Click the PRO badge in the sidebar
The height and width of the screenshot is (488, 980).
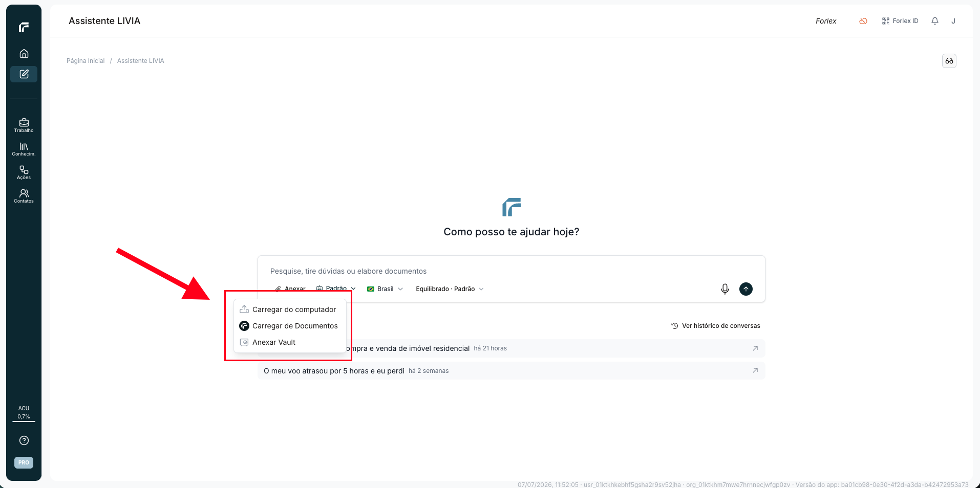24,462
